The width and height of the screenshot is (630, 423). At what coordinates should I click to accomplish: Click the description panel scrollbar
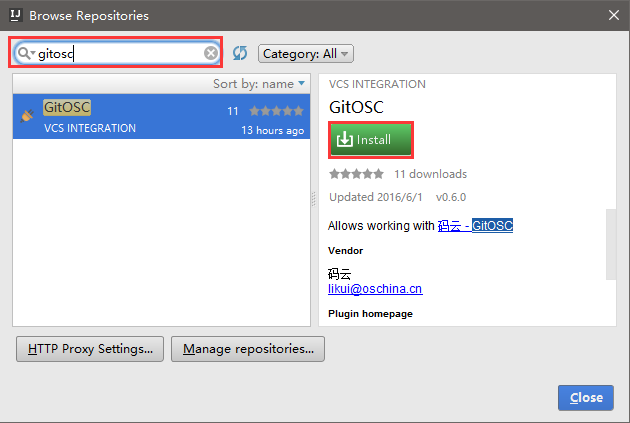tap(611, 244)
